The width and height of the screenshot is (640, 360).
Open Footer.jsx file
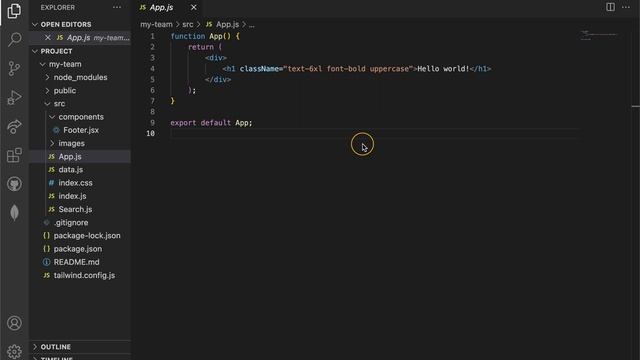point(81,130)
